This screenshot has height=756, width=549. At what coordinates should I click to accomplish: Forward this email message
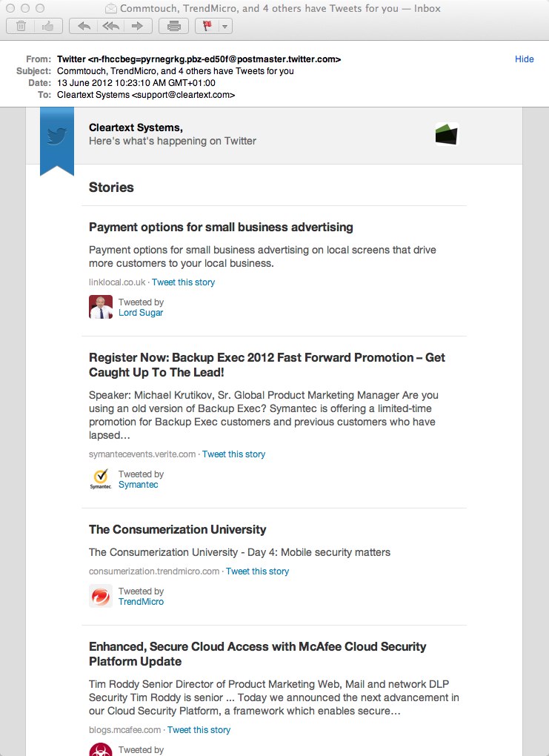137,27
